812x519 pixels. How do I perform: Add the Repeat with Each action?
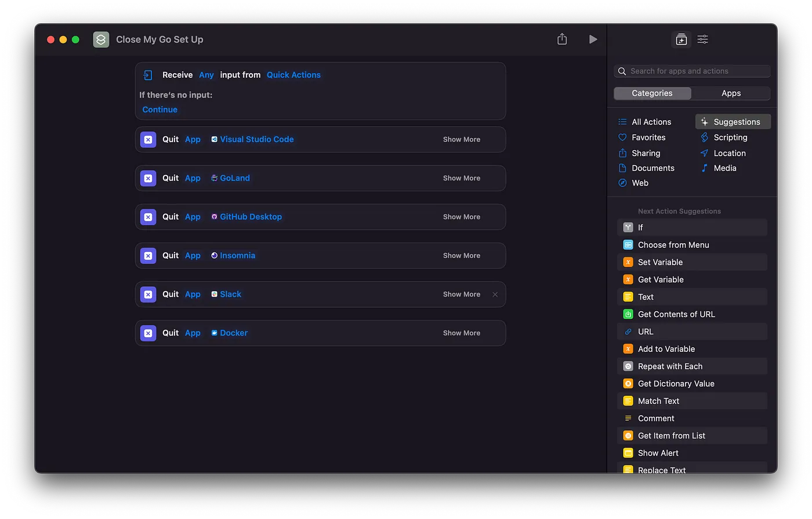point(693,366)
